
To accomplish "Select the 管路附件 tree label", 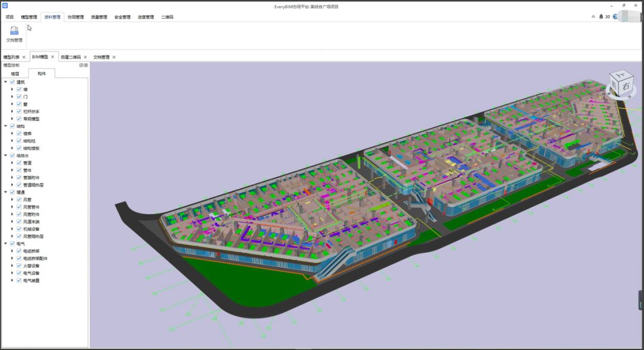I will tap(31, 178).
